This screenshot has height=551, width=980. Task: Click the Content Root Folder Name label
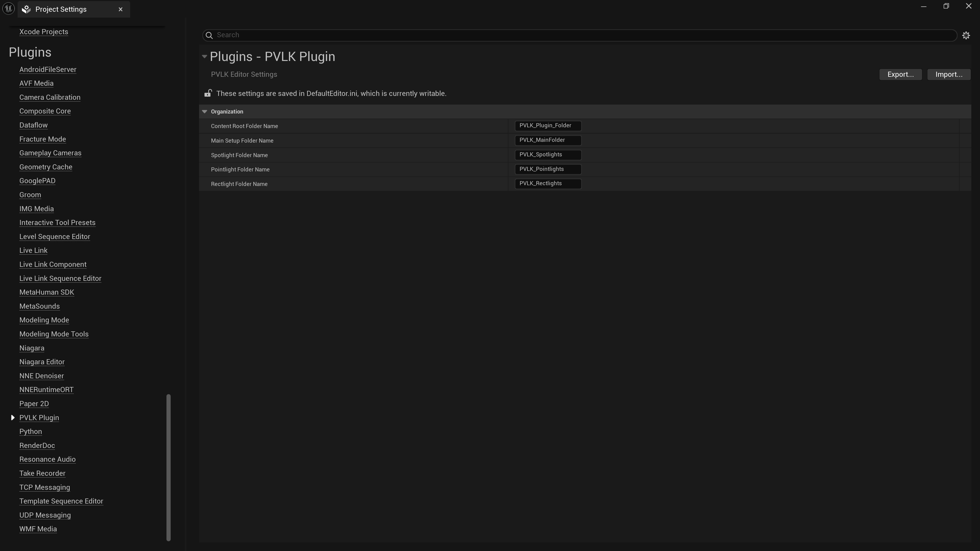pos(244,126)
